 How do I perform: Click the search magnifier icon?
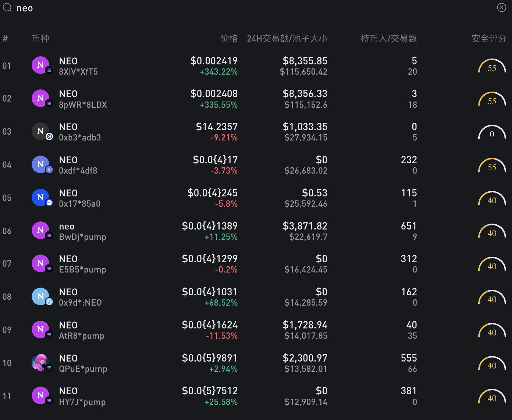click(7, 7)
